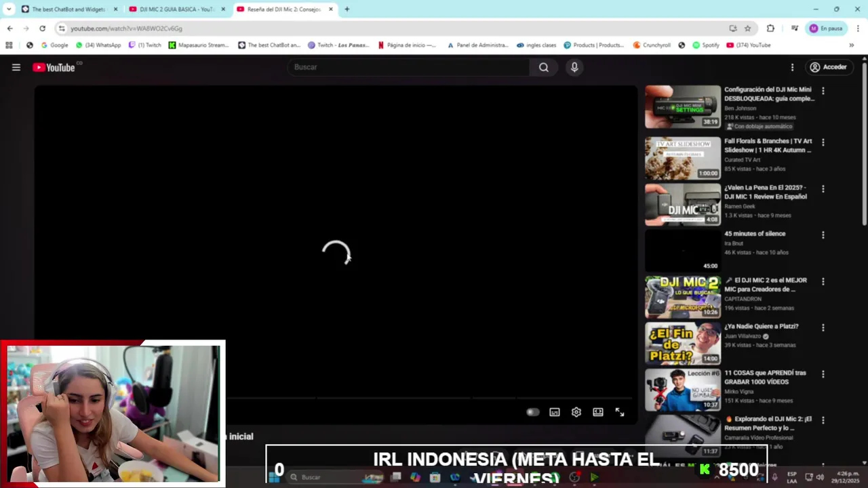This screenshot has height=488, width=868.
Task: Click the install/cast icon in address bar
Action: [733, 28]
